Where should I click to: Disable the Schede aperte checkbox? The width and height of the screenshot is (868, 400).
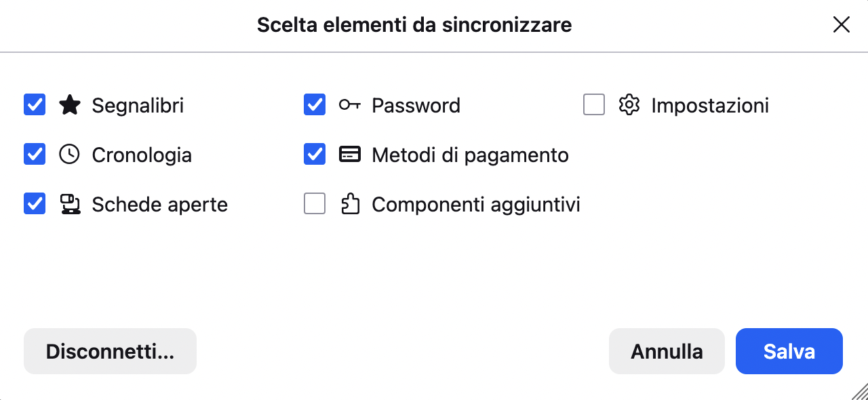pyautogui.click(x=34, y=203)
